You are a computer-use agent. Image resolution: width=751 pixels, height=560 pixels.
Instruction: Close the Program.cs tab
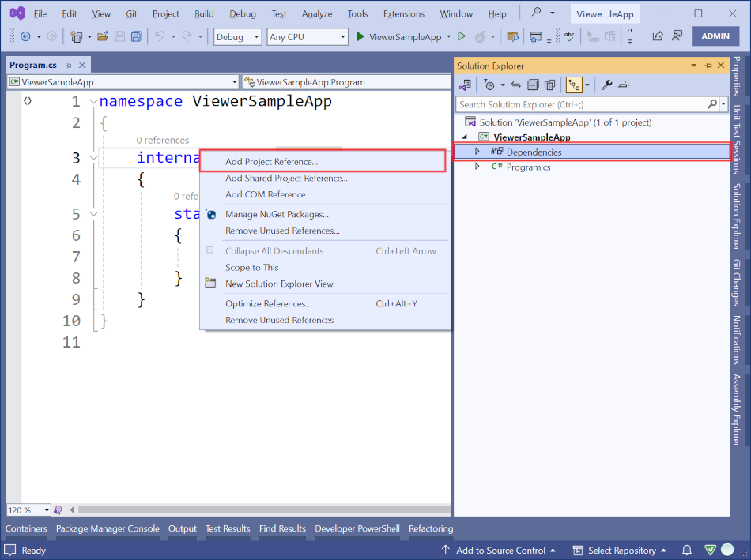point(82,65)
